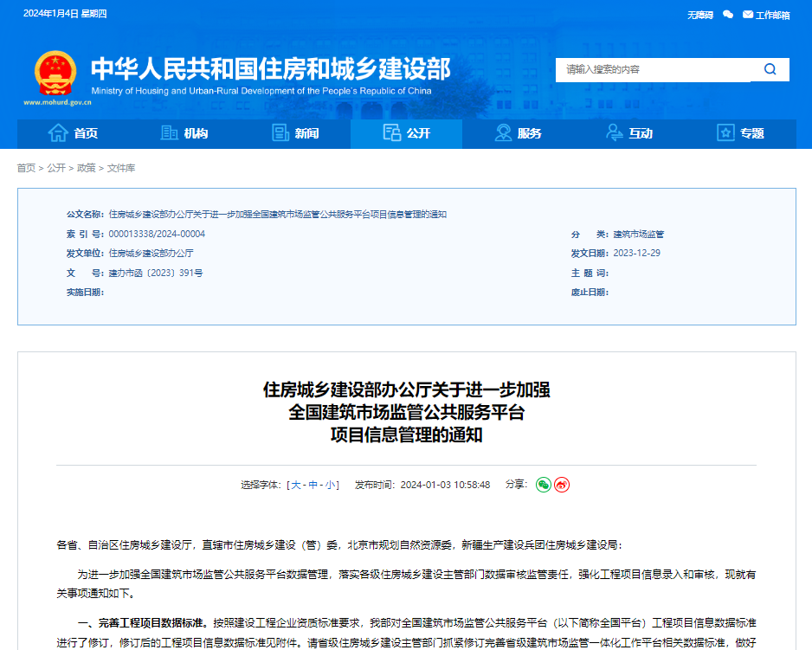The height and width of the screenshot is (650, 812).
Task: Open the 公开 nav tab label
Action: tap(418, 133)
